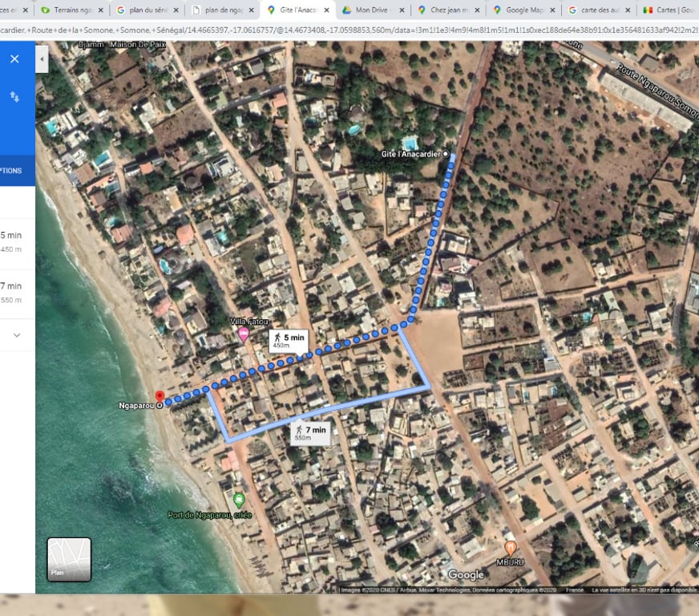Click the Google logo on the map
699x616 pixels.
coord(467,574)
